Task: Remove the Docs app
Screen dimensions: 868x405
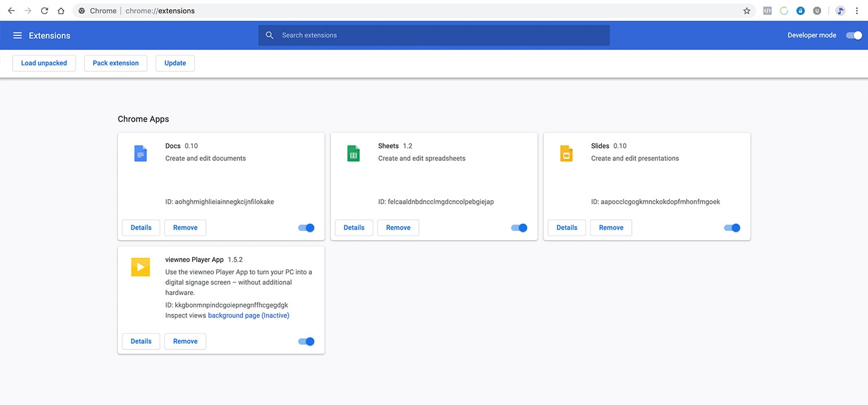Action: (x=185, y=228)
